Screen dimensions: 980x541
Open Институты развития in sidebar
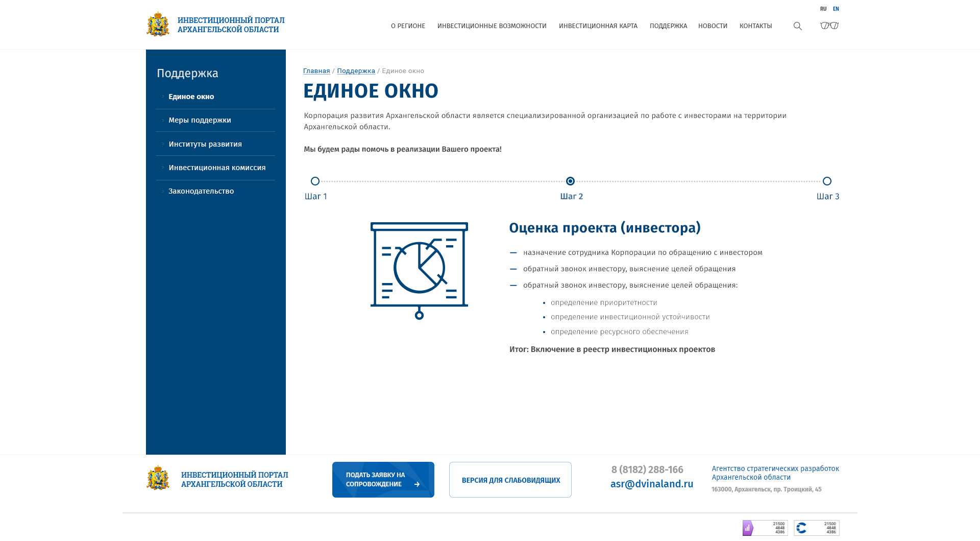point(205,144)
